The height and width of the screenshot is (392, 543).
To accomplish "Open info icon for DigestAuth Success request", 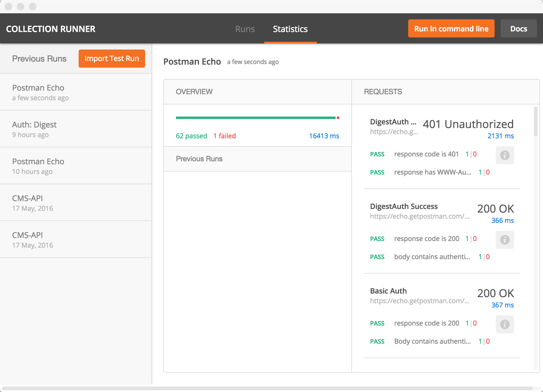I will coord(505,240).
